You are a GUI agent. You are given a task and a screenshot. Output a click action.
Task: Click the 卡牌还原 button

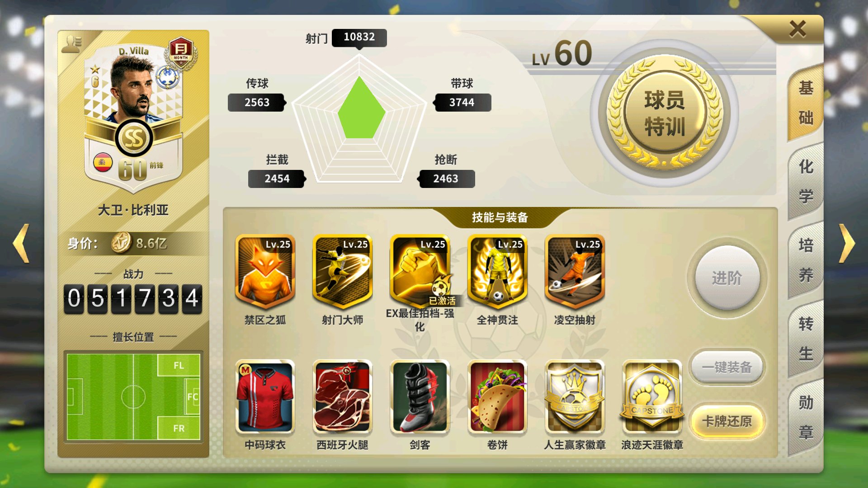click(x=727, y=422)
